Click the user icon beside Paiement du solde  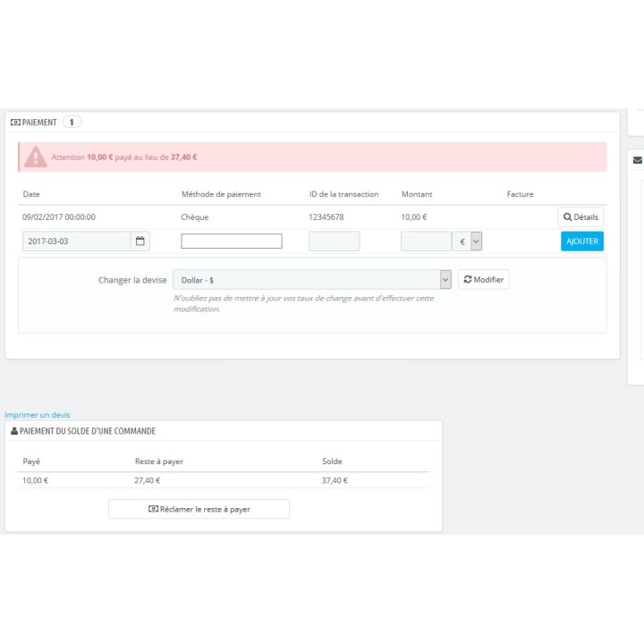14,431
